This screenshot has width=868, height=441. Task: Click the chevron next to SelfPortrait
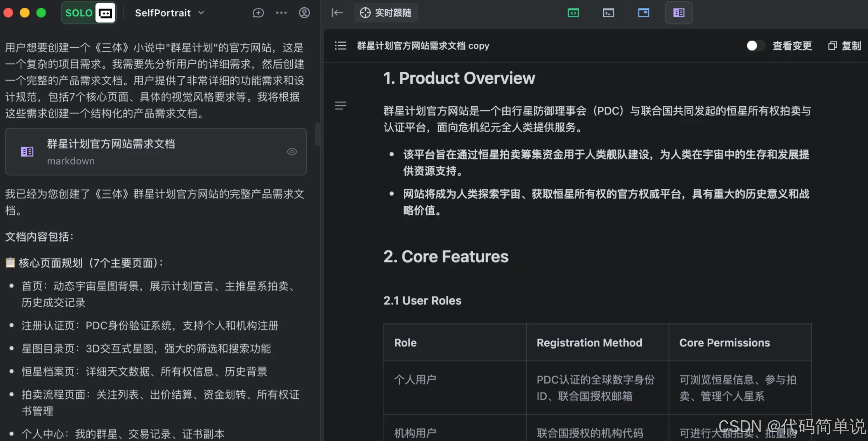point(201,13)
